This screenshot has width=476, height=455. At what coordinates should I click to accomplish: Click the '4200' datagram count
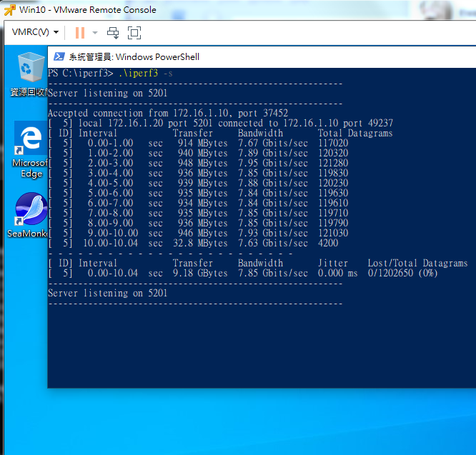tap(328, 244)
